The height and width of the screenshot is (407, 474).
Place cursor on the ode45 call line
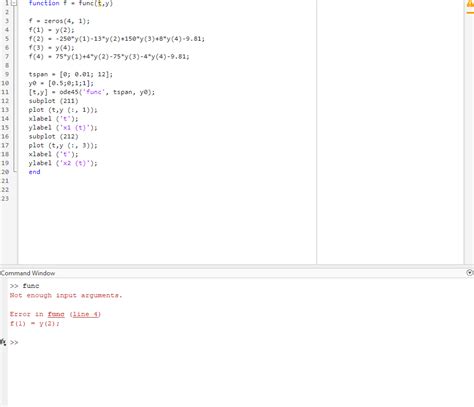point(92,92)
